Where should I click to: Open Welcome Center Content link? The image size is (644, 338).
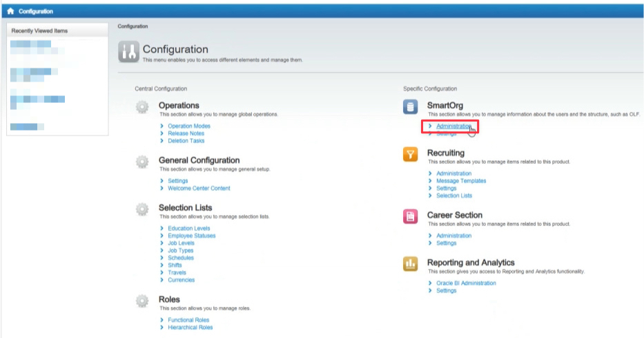tap(199, 188)
